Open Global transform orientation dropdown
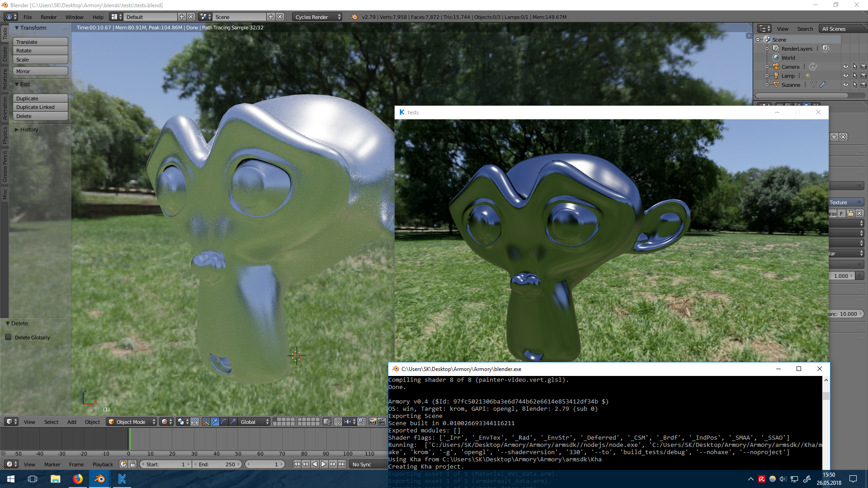This screenshot has height=488, width=868. tap(255, 422)
